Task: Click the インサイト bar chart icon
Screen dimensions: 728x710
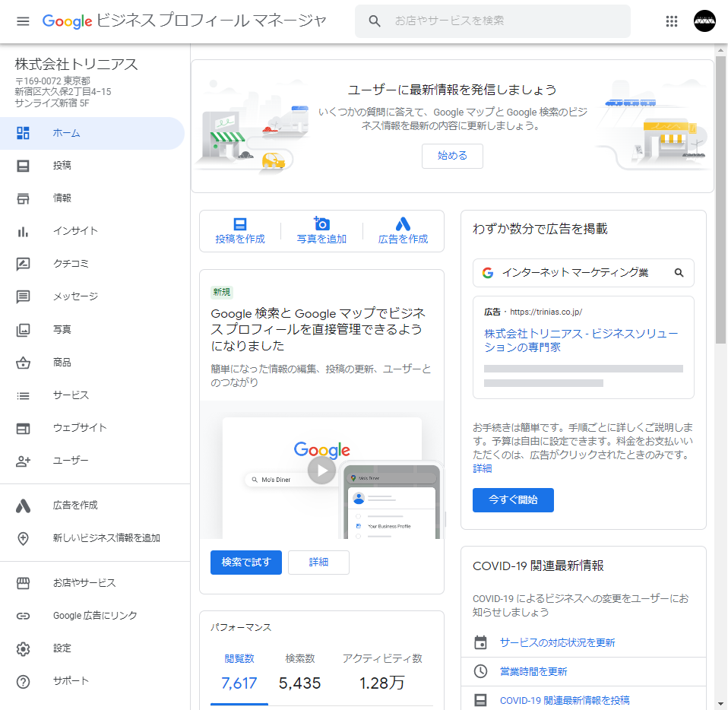Action: (24, 231)
